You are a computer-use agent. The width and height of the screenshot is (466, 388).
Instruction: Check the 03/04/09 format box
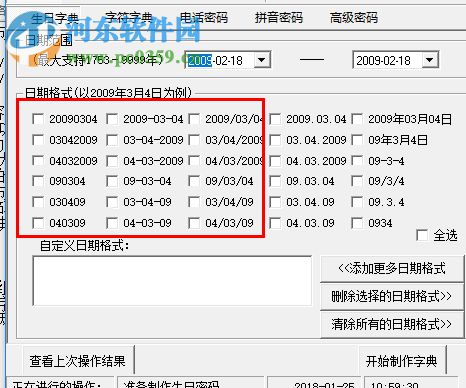point(194,202)
